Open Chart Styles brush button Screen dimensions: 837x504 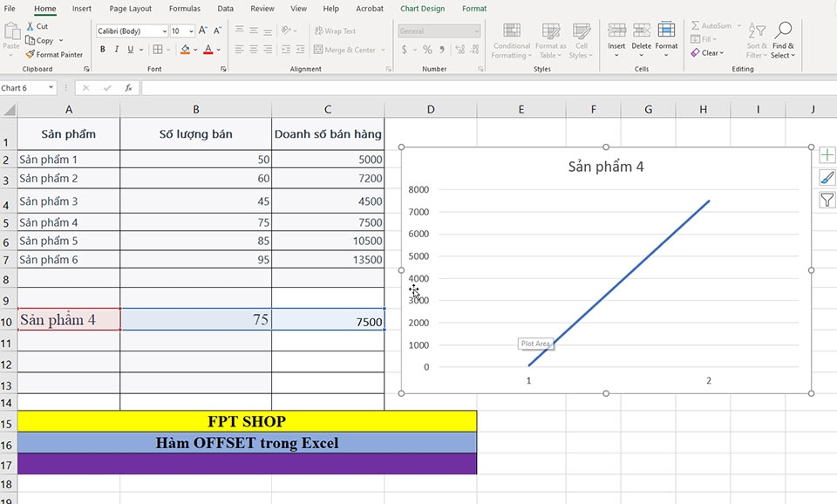pos(827,177)
